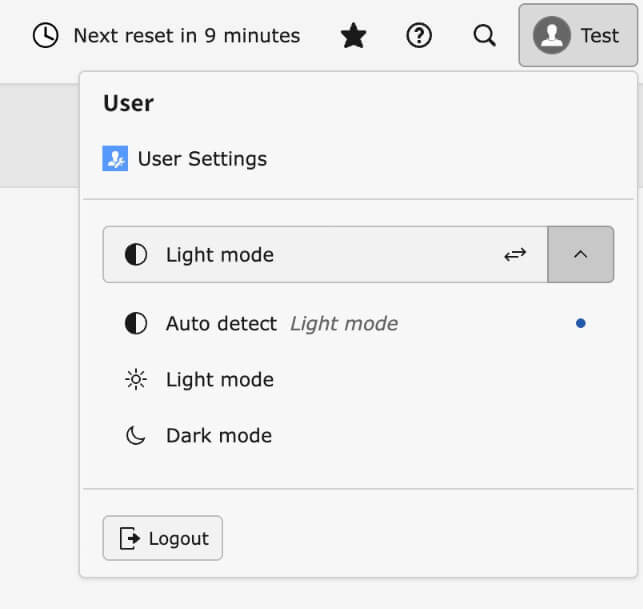
Task: Open the User Settings link
Action: point(202,159)
